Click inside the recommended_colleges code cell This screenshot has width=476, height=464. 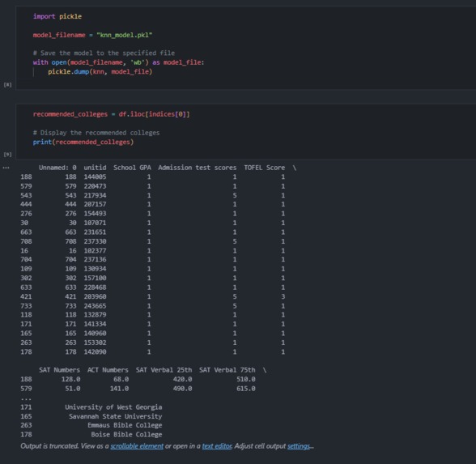[x=246, y=131]
